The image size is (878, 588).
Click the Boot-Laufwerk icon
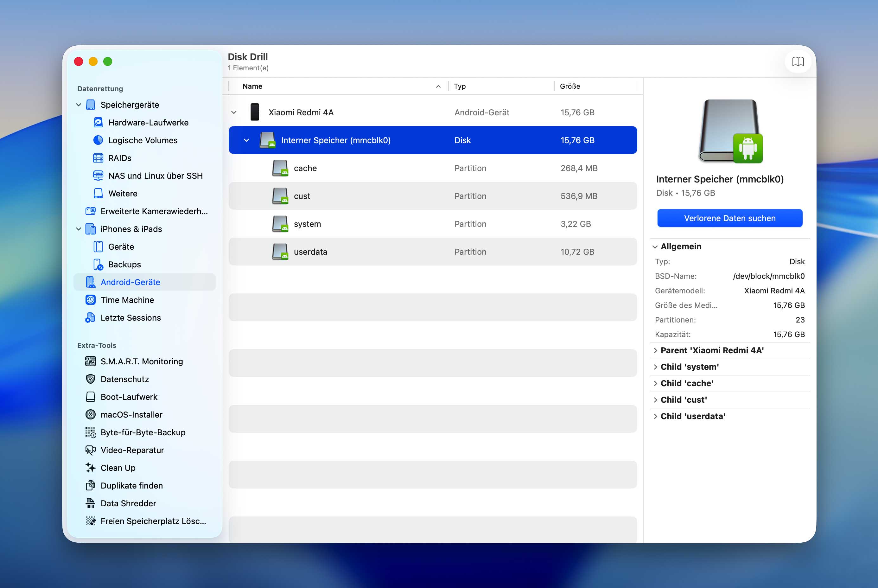point(90,397)
